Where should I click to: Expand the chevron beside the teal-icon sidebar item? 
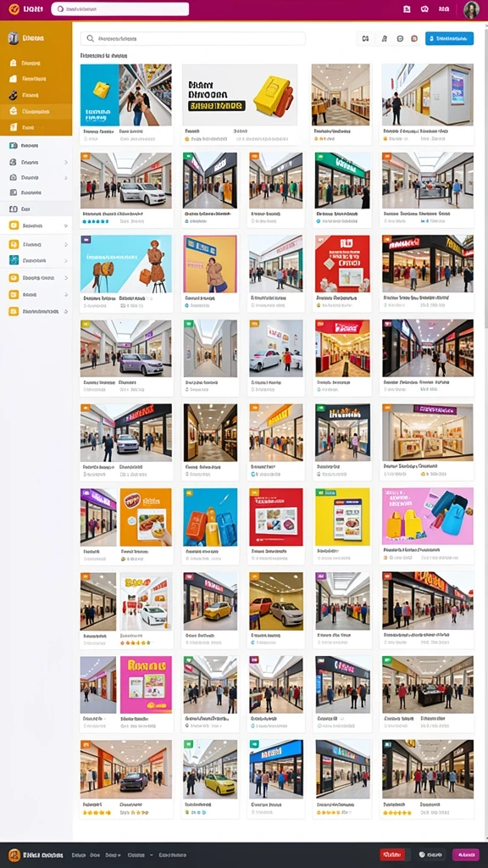pos(66,260)
